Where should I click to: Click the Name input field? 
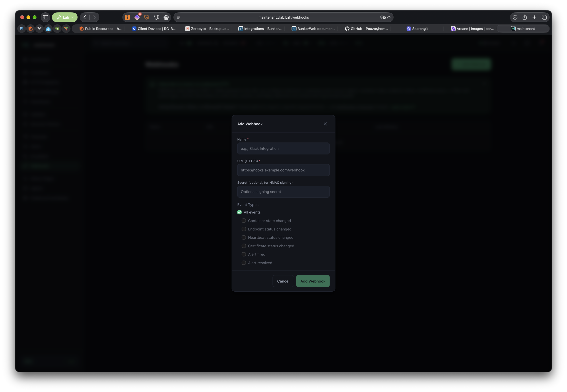(283, 148)
